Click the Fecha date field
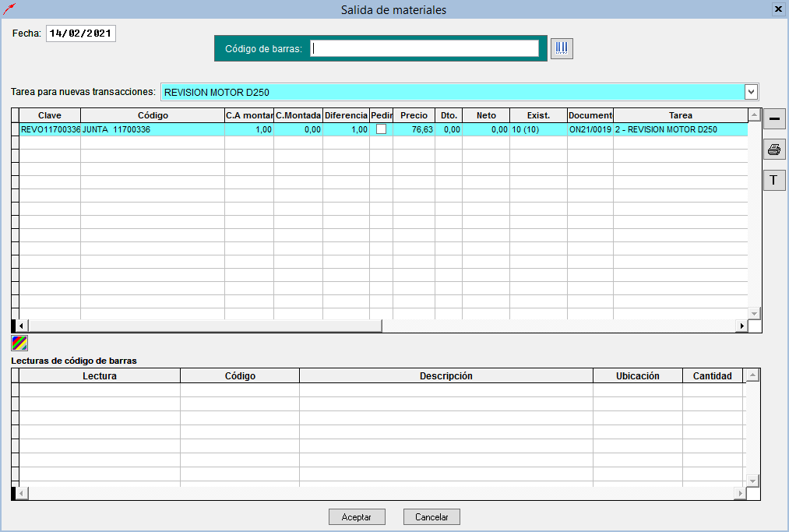This screenshot has width=789, height=532. coord(81,33)
